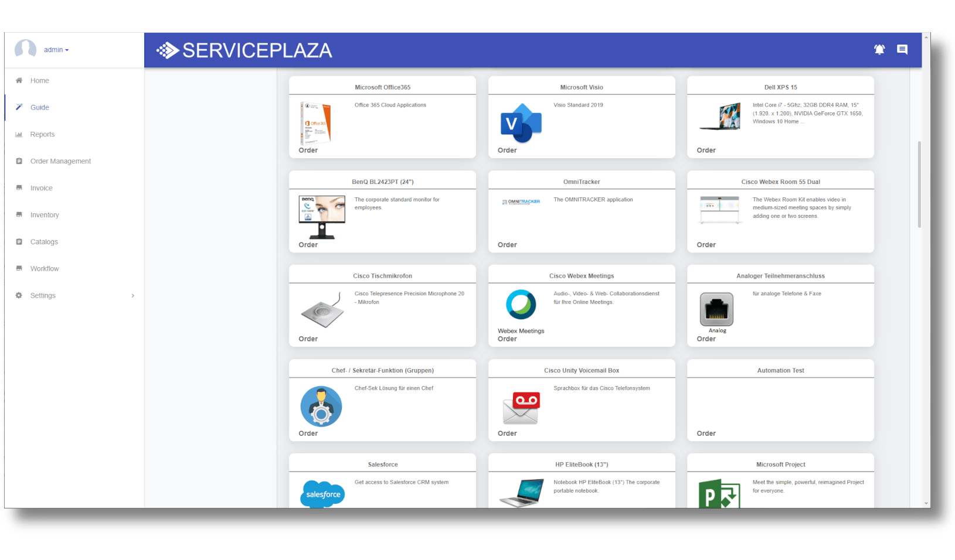This screenshot has width=955, height=560.
Task: Click the admin user avatar
Action: coord(25,49)
